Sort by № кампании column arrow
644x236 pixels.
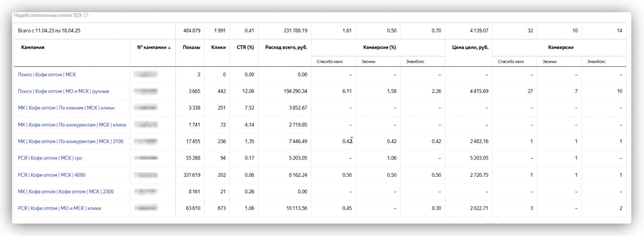click(169, 48)
